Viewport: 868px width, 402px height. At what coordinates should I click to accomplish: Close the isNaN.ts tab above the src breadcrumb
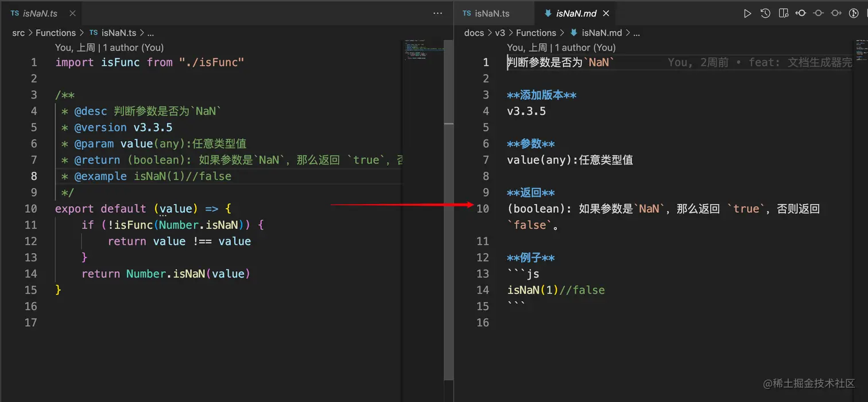pos(72,13)
